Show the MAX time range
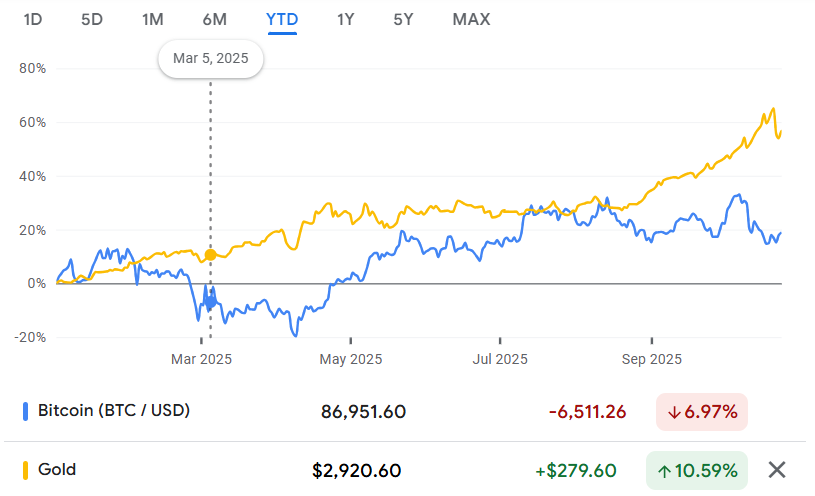Image resolution: width=815 pixels, height=496 pixels. tap(471, 19)
